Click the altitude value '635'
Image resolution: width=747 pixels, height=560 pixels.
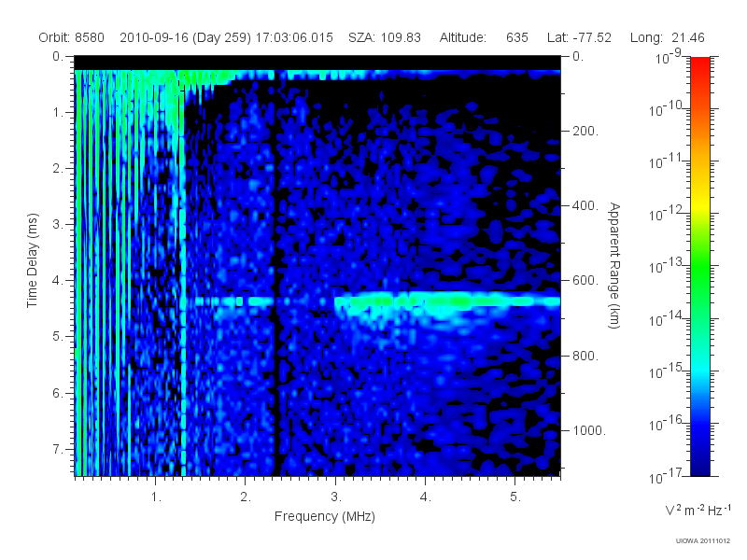coord(517,37)
